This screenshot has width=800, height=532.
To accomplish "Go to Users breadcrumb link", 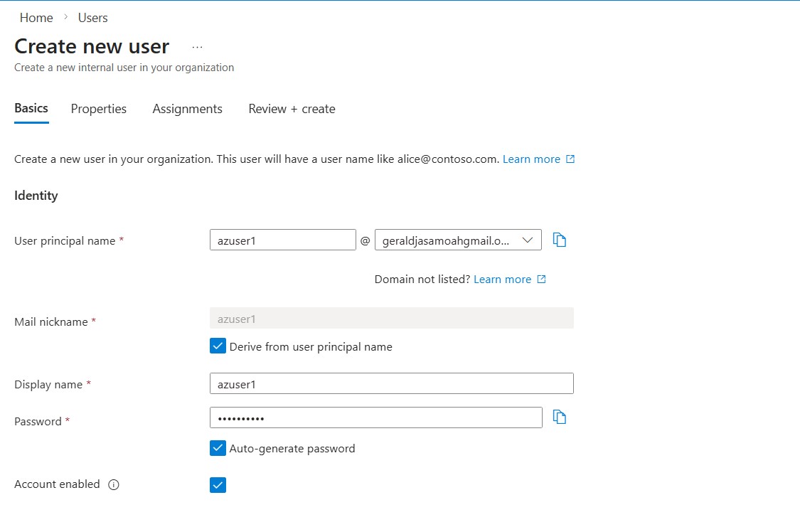I will click(x=93, y=18).
